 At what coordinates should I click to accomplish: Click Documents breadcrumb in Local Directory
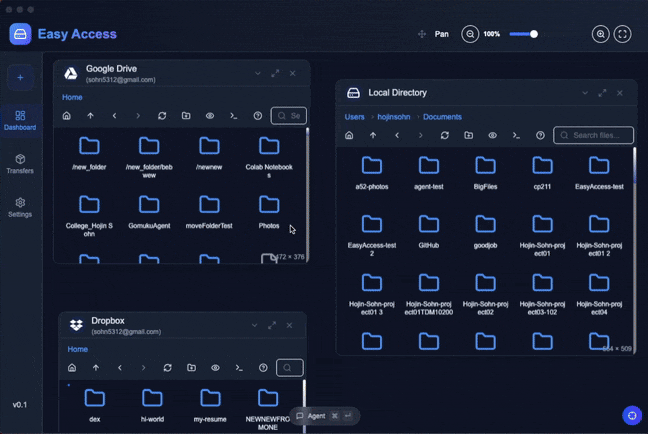click(442, 117)
